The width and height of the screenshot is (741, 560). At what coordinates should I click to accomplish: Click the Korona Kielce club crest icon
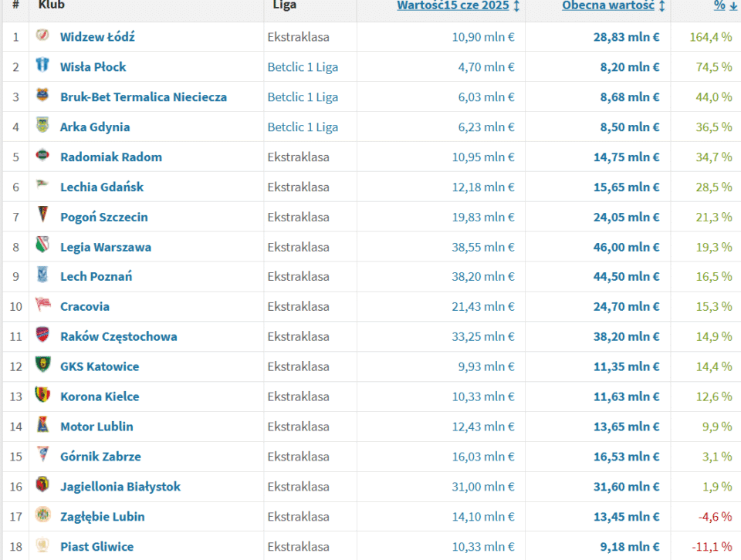point(42,396)
